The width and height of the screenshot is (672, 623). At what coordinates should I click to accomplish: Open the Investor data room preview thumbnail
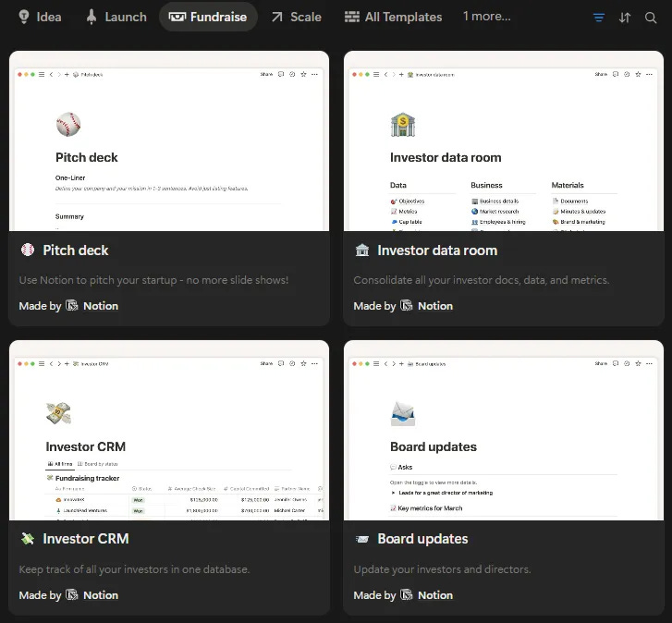(x=504, y=141)
